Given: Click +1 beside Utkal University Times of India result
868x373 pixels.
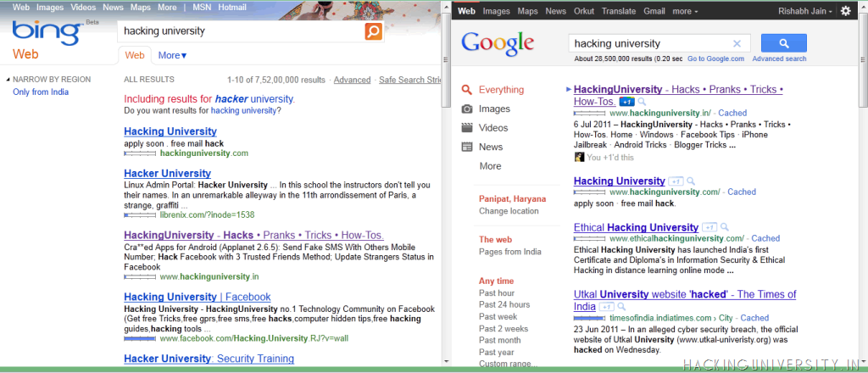Looking at the screenshot, I should [607, 307].
